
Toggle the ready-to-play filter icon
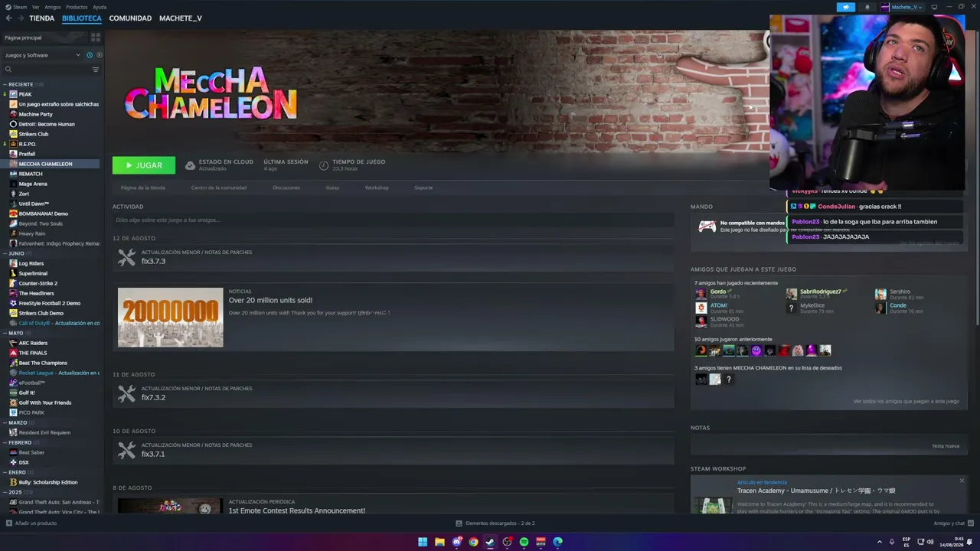[99, 55]
